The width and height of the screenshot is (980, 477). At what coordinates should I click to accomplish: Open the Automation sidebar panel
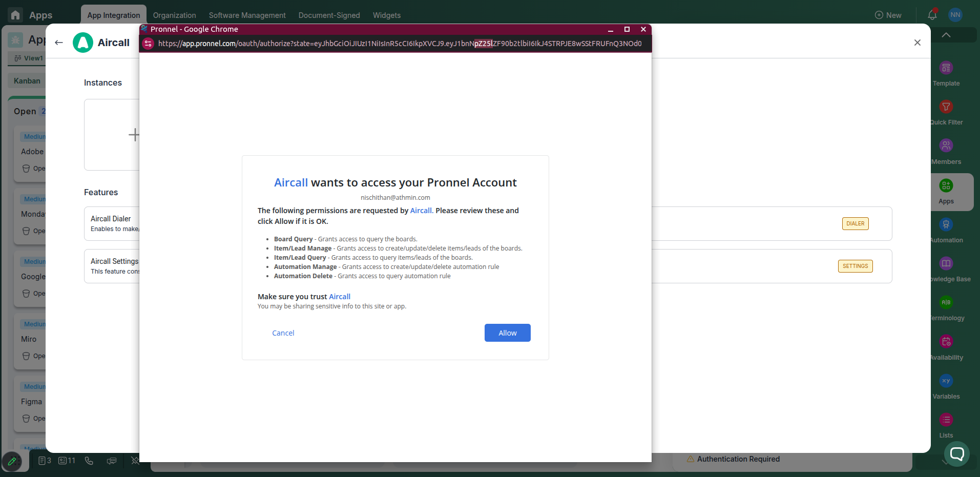(946, 225)
